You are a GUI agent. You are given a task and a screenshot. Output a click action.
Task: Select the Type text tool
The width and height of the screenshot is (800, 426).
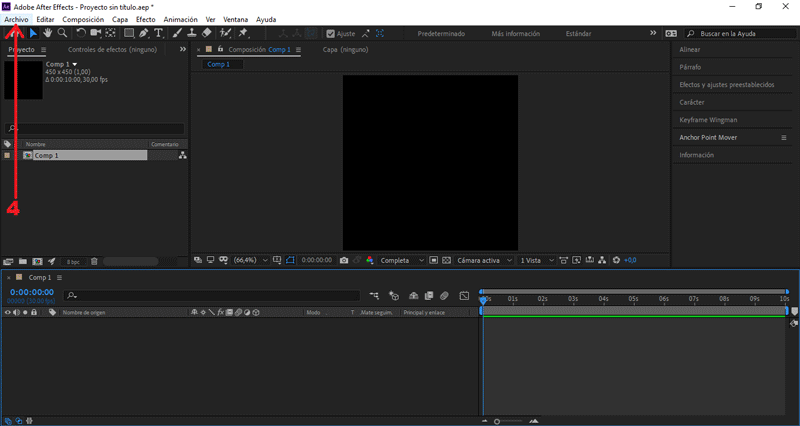tap(159, 33)
